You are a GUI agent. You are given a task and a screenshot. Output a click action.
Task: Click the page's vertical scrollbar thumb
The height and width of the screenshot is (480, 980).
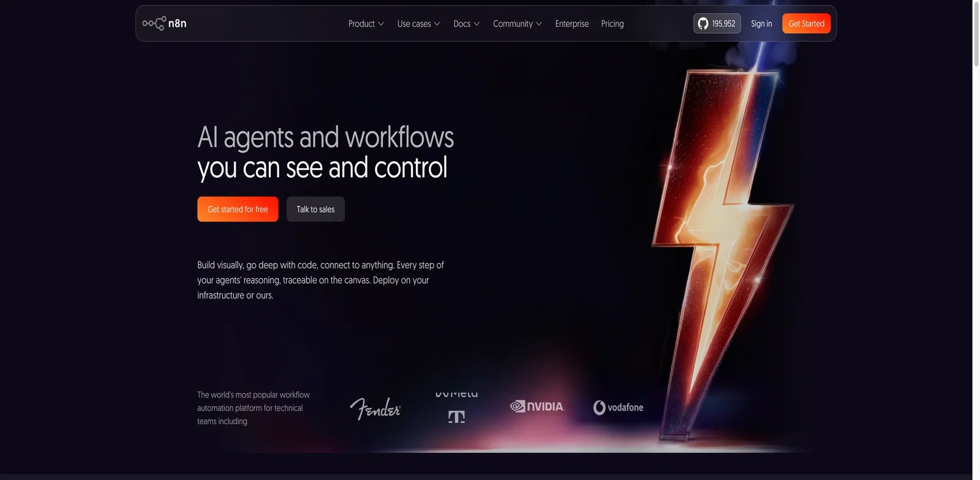point(976,34)
